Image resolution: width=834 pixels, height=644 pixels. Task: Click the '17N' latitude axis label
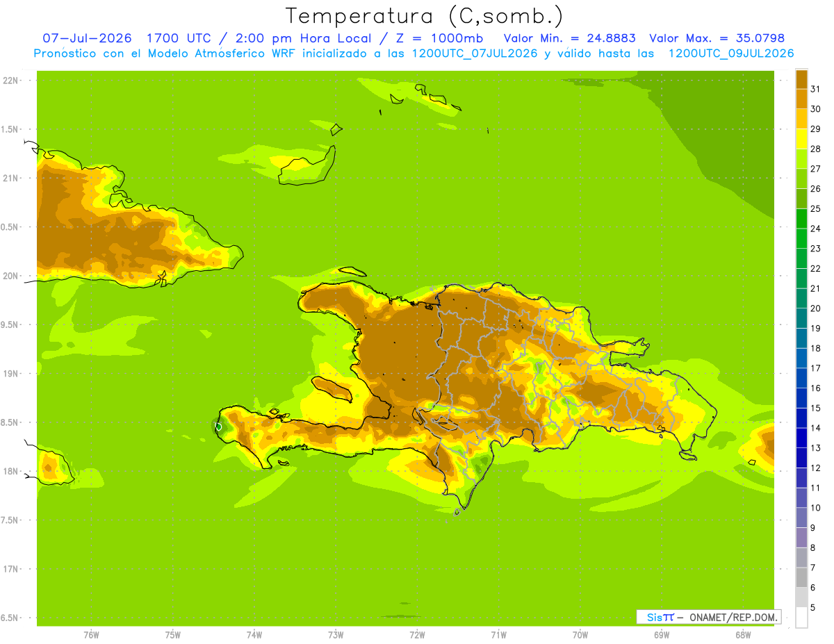[10, 569]
